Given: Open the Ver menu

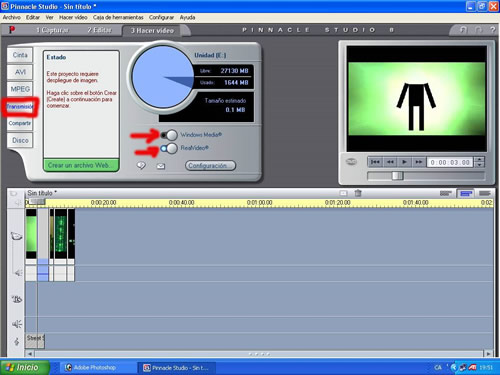Looking at the screenshot, I should pyautogui.click(x=49, y=17).
